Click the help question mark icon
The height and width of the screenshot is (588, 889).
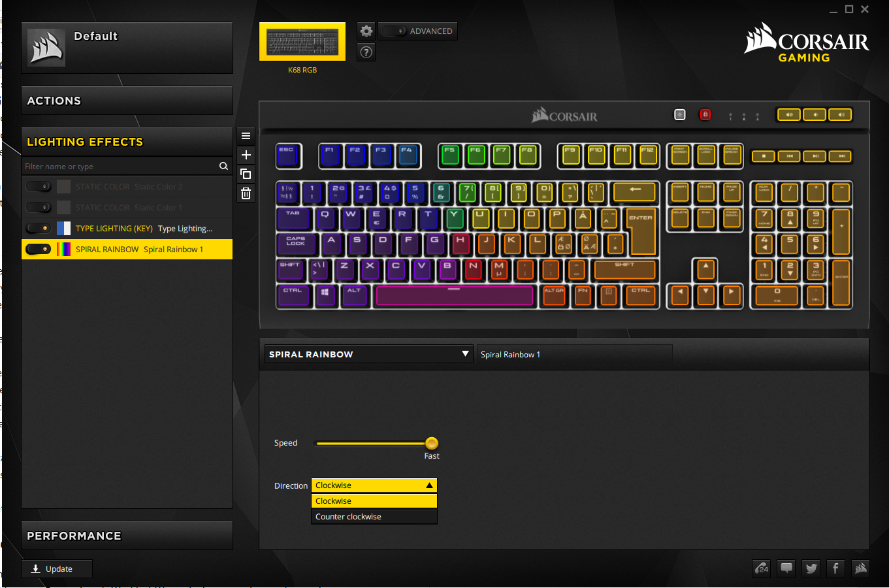coord(366,52)
